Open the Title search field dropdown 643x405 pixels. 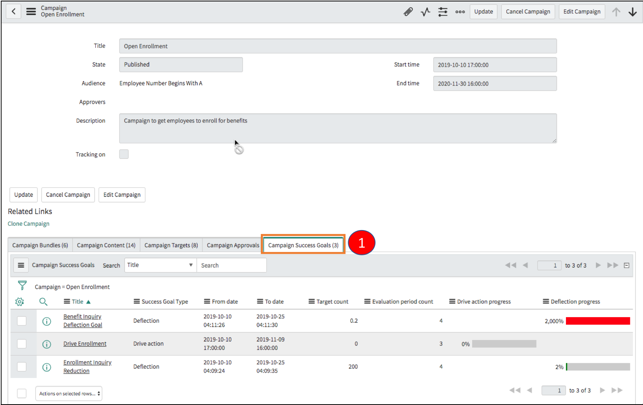159,265
